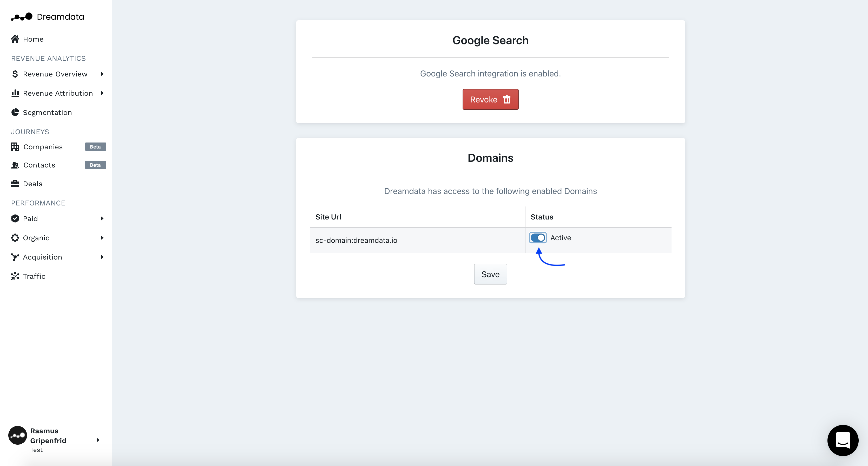Click the Organic circle icon
This screenshot has height=466, width=868.
pyautogui.click(x=15, y=238)
